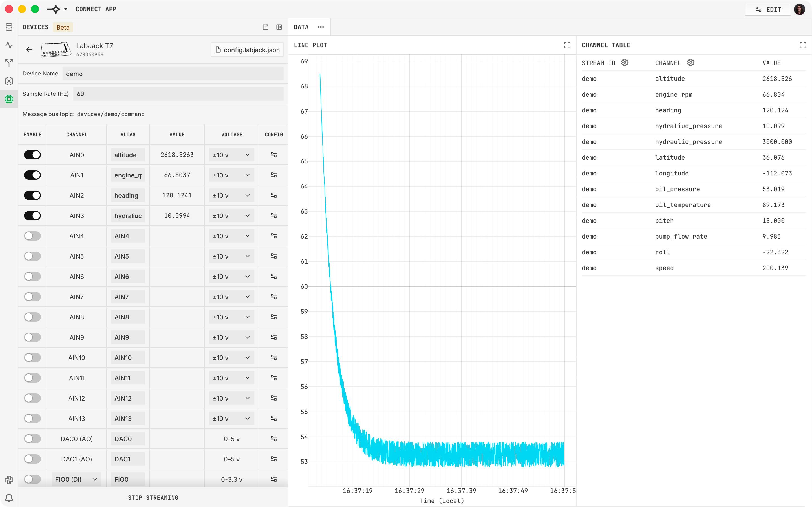Open the AIN1 voltage range dropdown

(231, 175)
